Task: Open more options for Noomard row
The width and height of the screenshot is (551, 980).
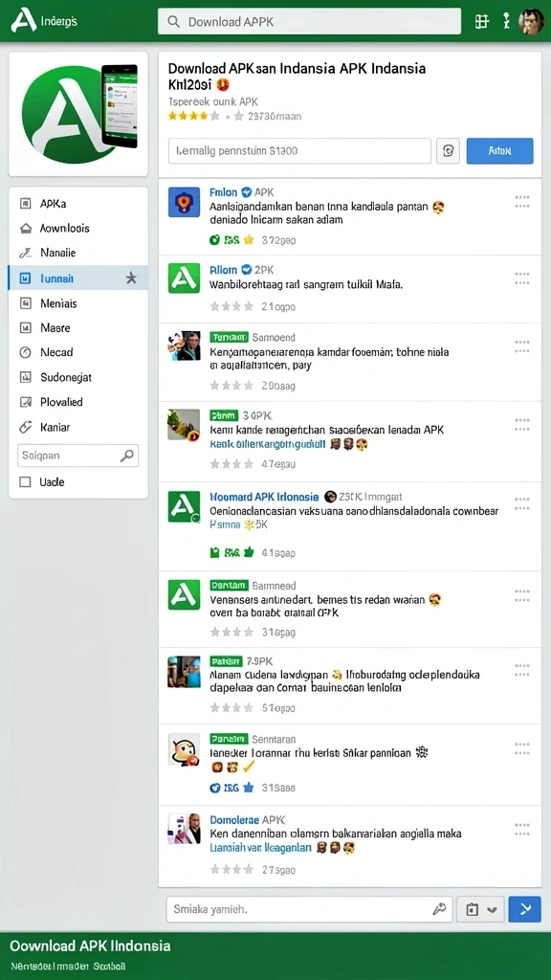Action: 522,503
